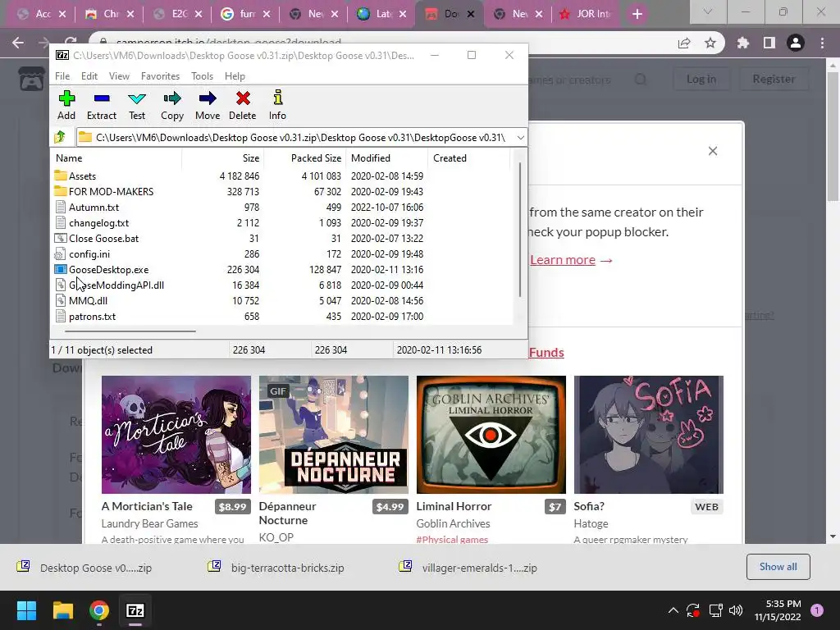Open the Sofia? game thumbnail

[648, 435]
